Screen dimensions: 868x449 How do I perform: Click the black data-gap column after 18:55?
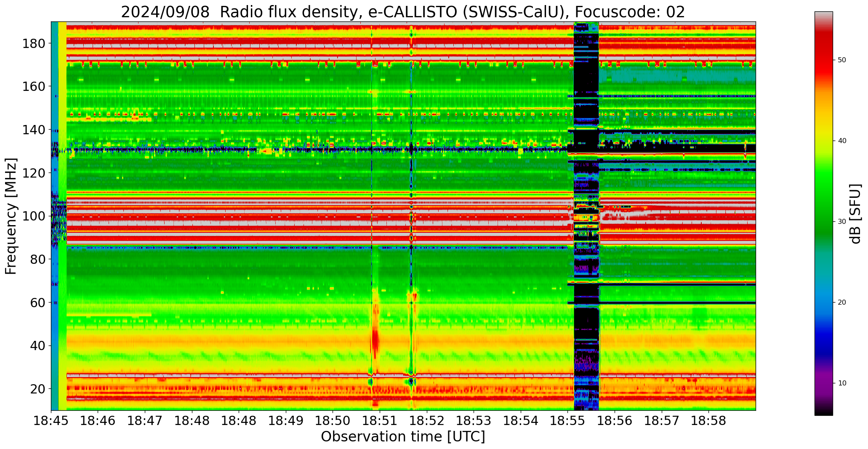(x=586, y=216)
